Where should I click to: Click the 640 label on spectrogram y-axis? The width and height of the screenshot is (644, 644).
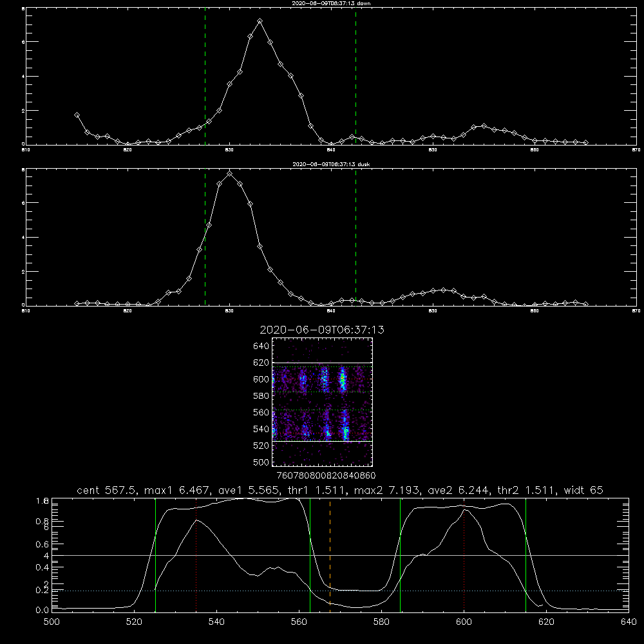click(261, 346)
